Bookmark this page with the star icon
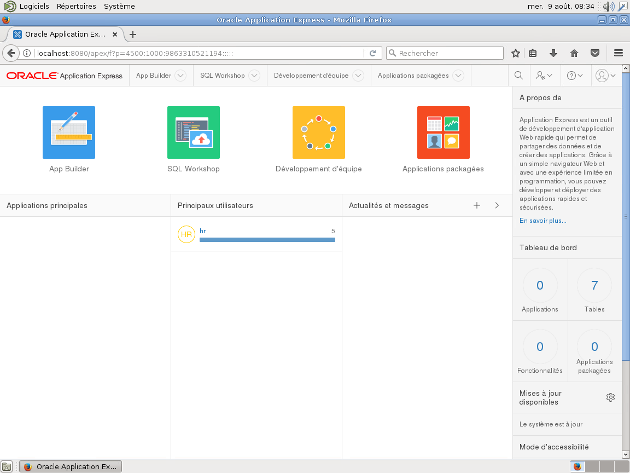Screen dimensions: 630x473 (x=515, y=53)
